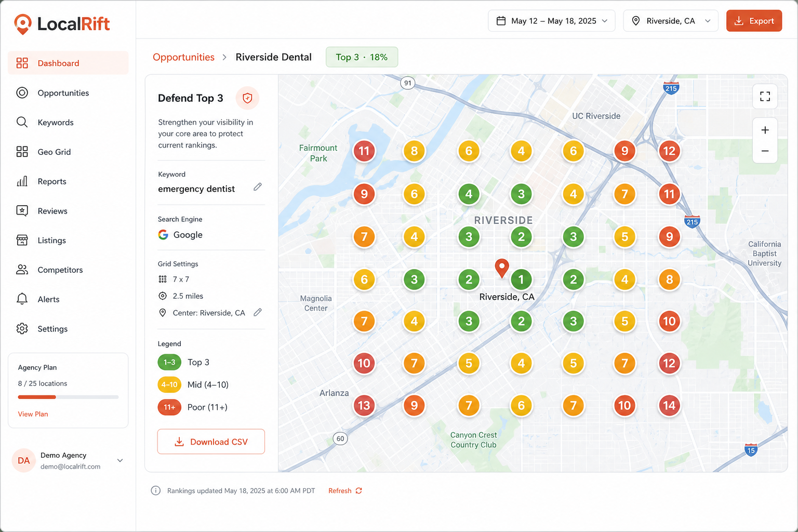798x532 pixels.
Task: Click the California Baptist University label
Action: pos(765,254)
